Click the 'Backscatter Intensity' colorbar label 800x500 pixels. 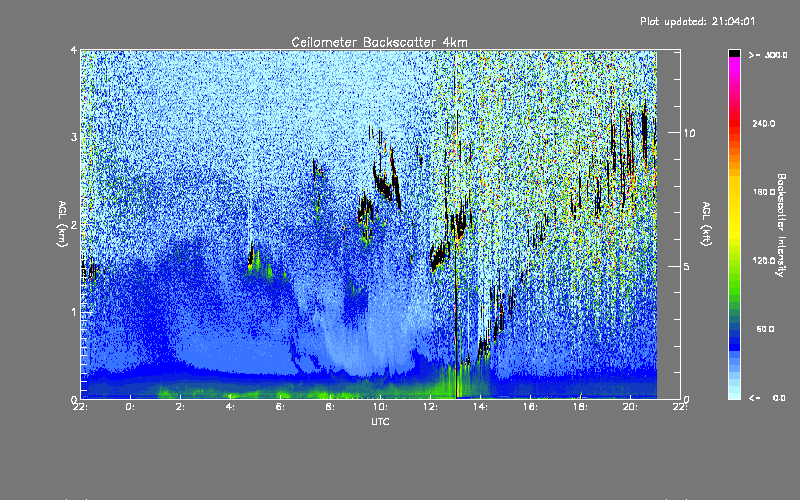tap(781, 225)
